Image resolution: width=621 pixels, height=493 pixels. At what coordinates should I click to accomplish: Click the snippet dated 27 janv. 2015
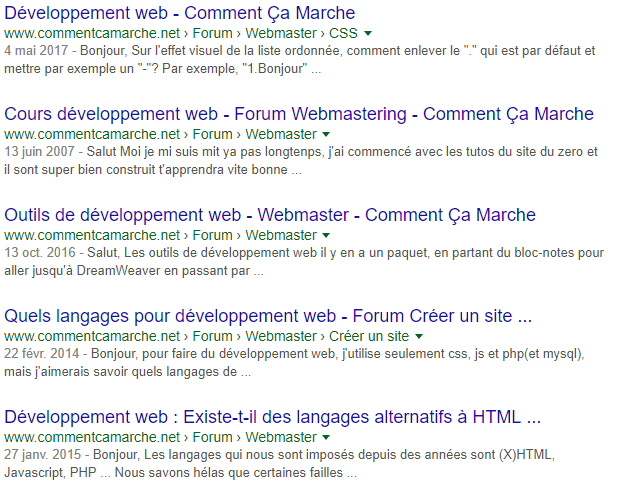[300, 463]
